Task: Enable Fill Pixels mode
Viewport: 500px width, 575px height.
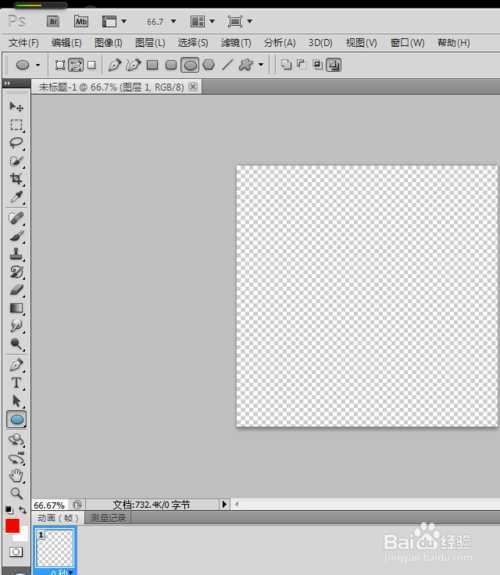Action: click(92, 65)
